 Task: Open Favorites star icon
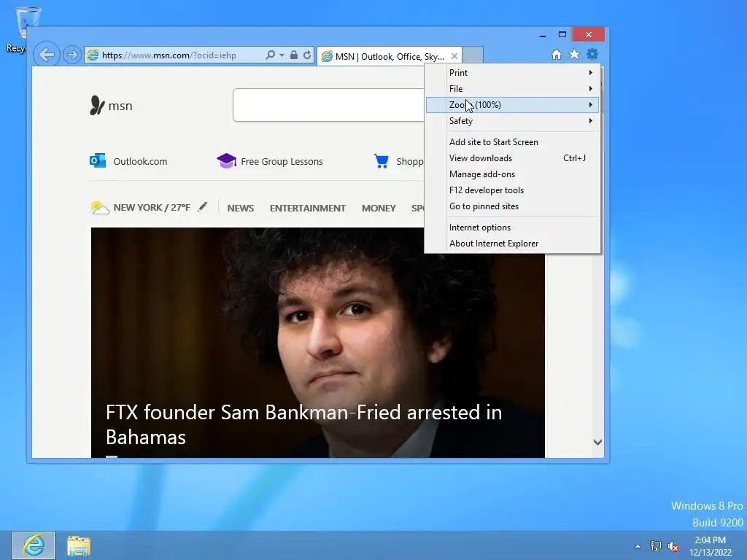coord(575,55)
